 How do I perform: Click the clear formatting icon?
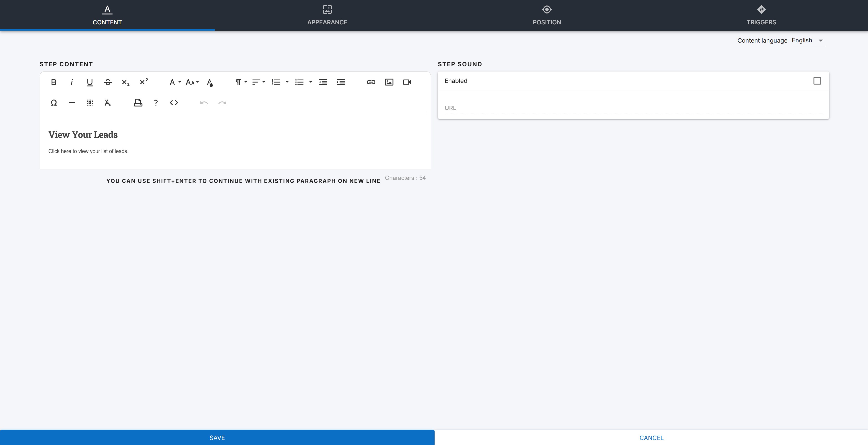tap(108, 103)
